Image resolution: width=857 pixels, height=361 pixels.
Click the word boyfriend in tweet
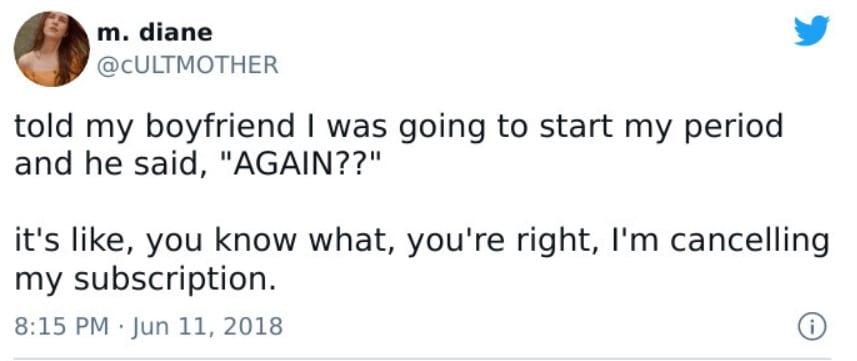point(220,127)
